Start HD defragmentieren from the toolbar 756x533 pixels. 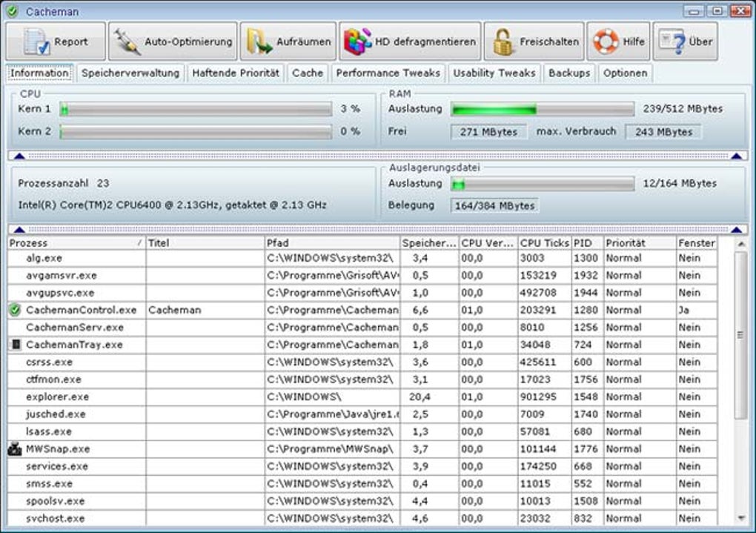[x=357, y=42]
